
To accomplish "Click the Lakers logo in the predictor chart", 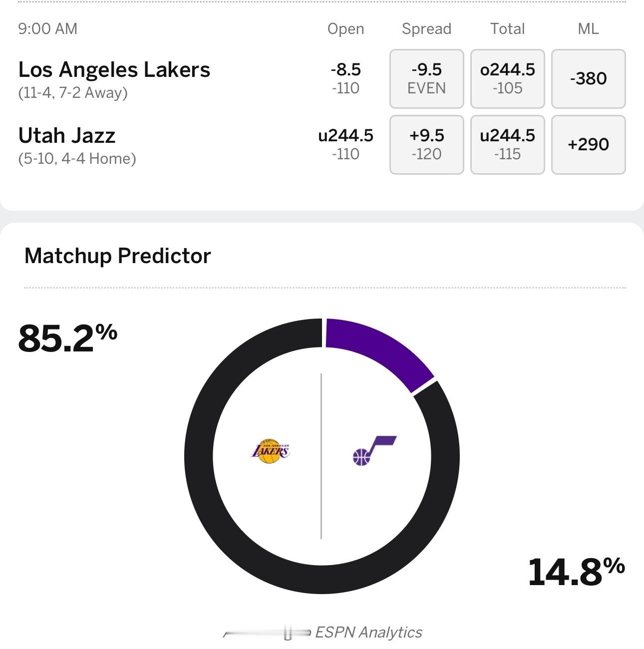I will (x=270, y=451).
